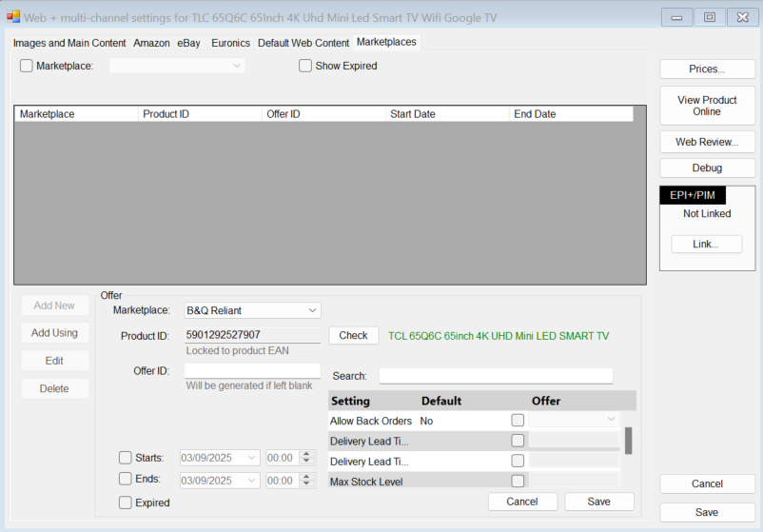Click the Link button under EPI+/PIM

[707, 245]
